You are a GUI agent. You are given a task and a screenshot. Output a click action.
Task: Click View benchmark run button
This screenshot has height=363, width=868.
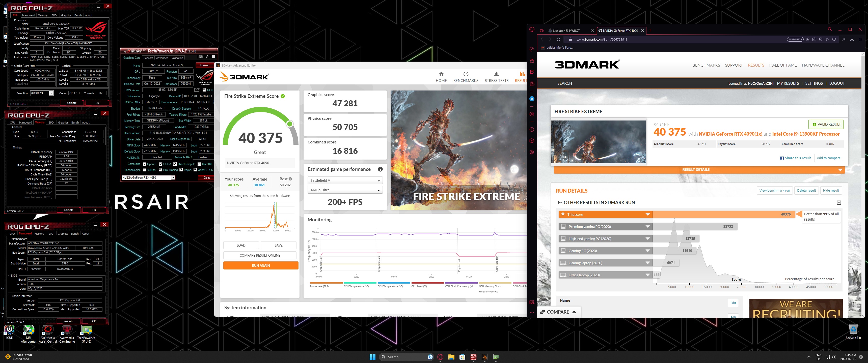tap(774, 191)
